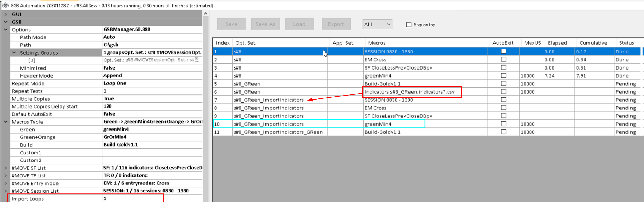
Task: Click the Macros column header
Action: click(377, 43)
